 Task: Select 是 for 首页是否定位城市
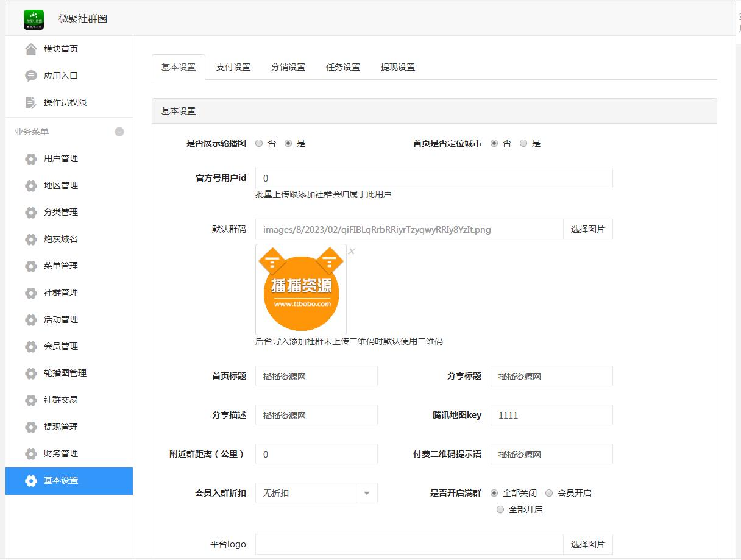[x=523, y=143]
